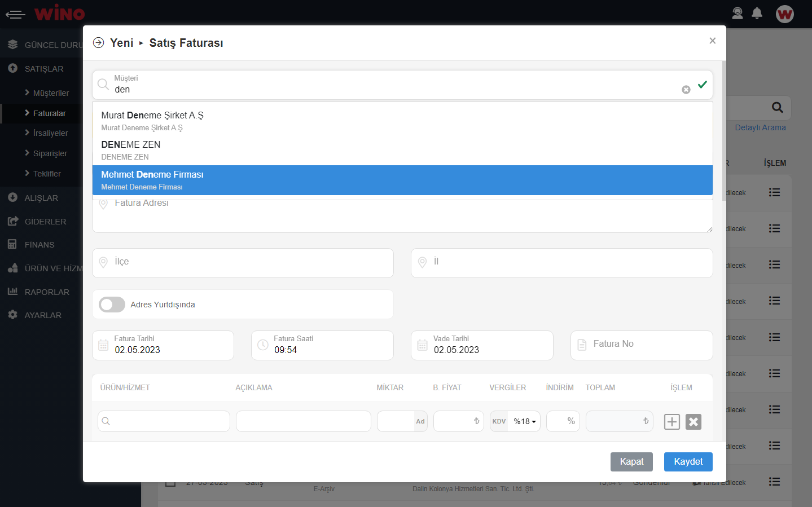The height and width of the screenshot is (507, 812).
Task: Open the KDV %18 tax dropdown
Action: click(524, 422)
